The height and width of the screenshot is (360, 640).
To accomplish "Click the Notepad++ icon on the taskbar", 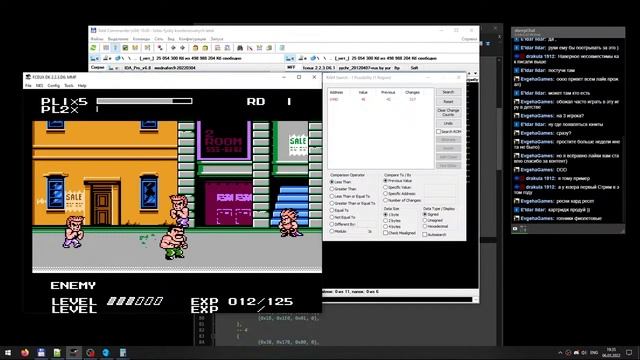I will [x=57, y=353].
